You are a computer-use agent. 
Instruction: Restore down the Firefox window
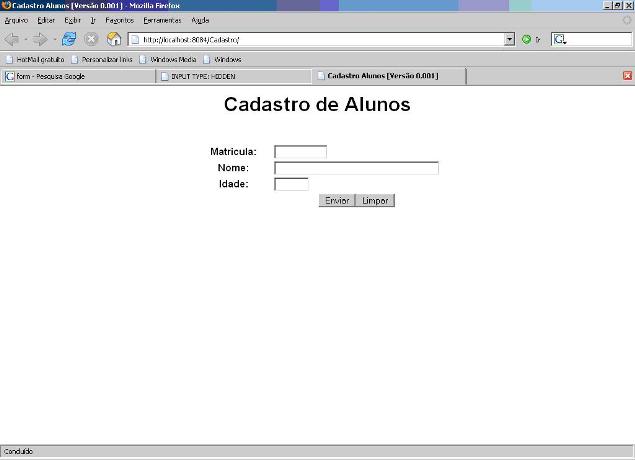tap(618, 5)
